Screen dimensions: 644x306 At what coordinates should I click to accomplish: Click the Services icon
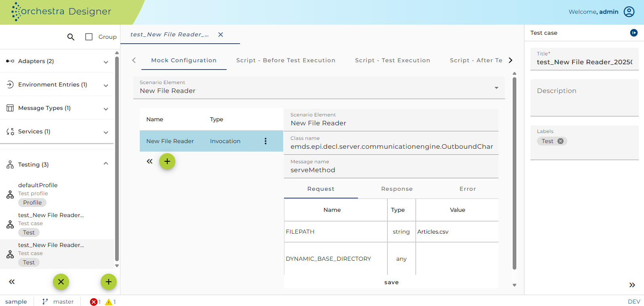coord(10,131)
